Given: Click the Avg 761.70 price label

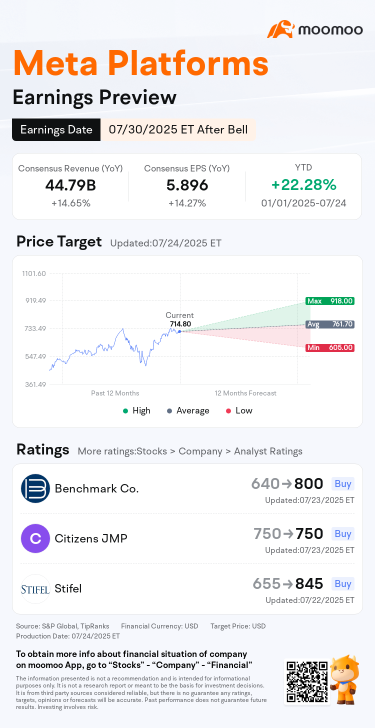Looking at the screenshot, I should coord(330,325).
